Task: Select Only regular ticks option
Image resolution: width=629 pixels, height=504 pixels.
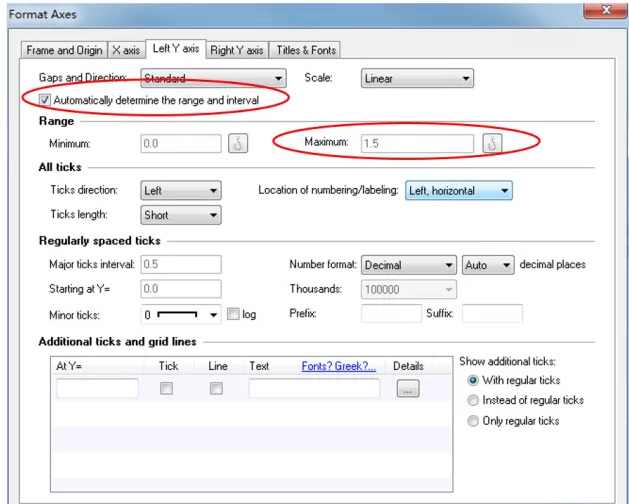Action: [473, 421]
